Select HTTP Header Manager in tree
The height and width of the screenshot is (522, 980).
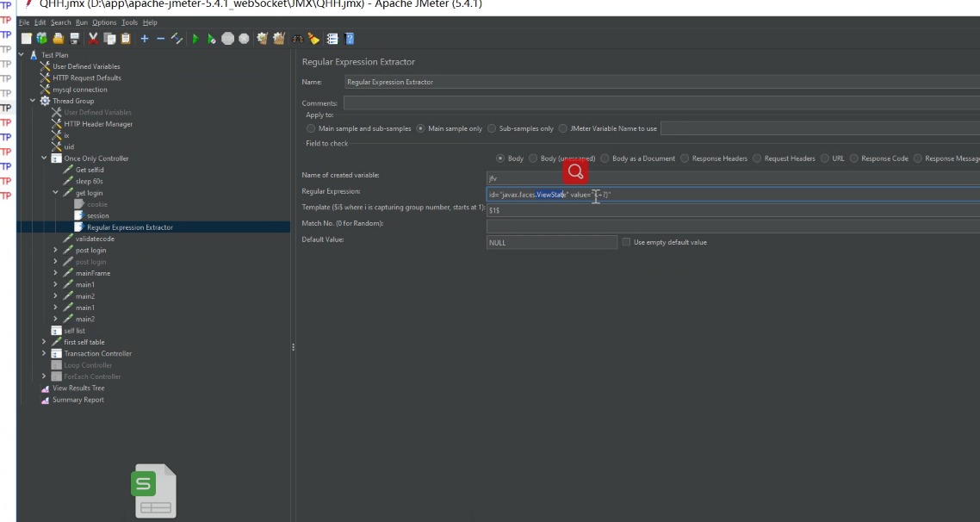[x=98, y=124]
